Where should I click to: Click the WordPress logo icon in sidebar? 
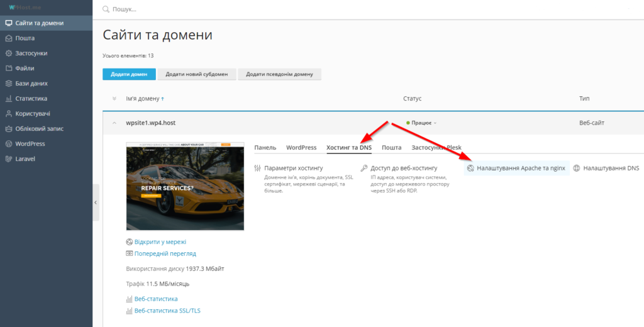pyautogui.click(x=8, y=144)
